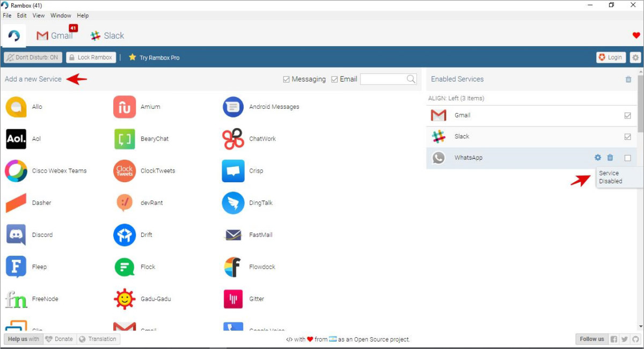Collapse the ALIGN: Left group header

(531, 98)
